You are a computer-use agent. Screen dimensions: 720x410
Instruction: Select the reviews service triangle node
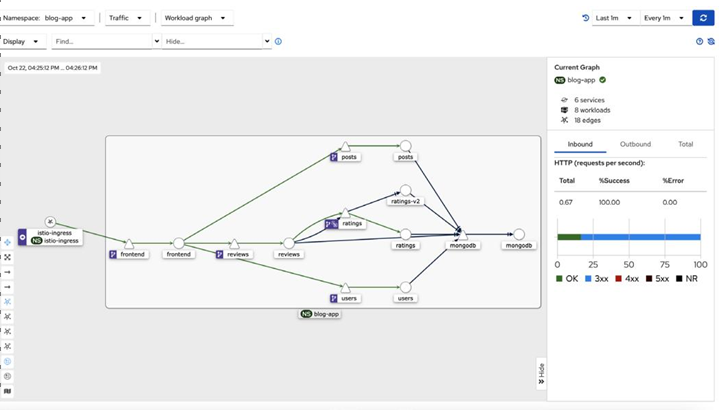[234, 244]
